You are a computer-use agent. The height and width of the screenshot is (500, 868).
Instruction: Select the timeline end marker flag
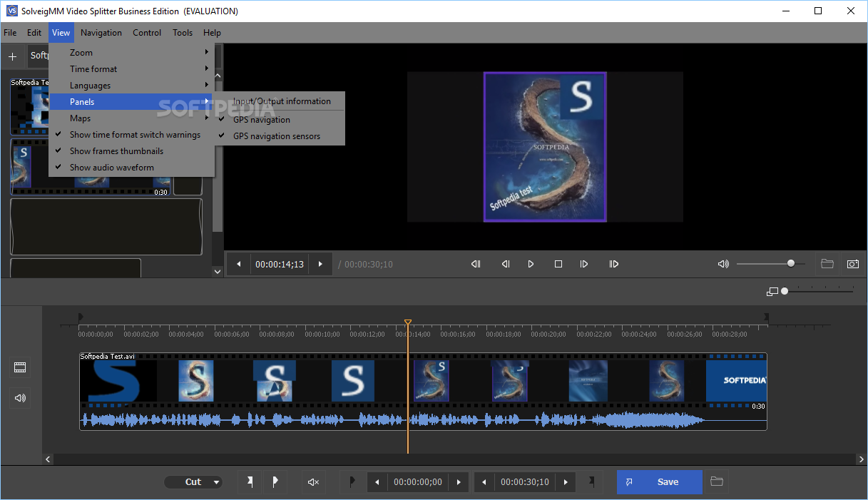point(767,317)
